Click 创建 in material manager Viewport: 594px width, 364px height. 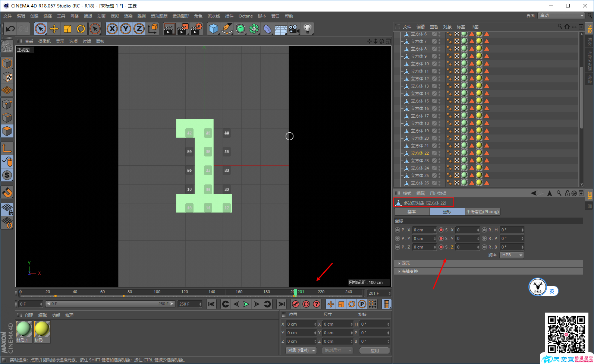29,315
